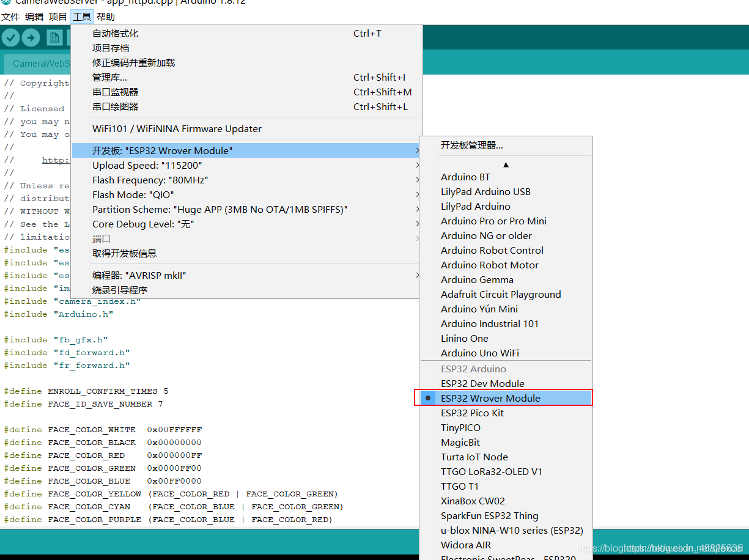Image resolution: width=749 pixels, height=560 pixels.
Task: Open the 工具 menu
Action: coord(82,17)
